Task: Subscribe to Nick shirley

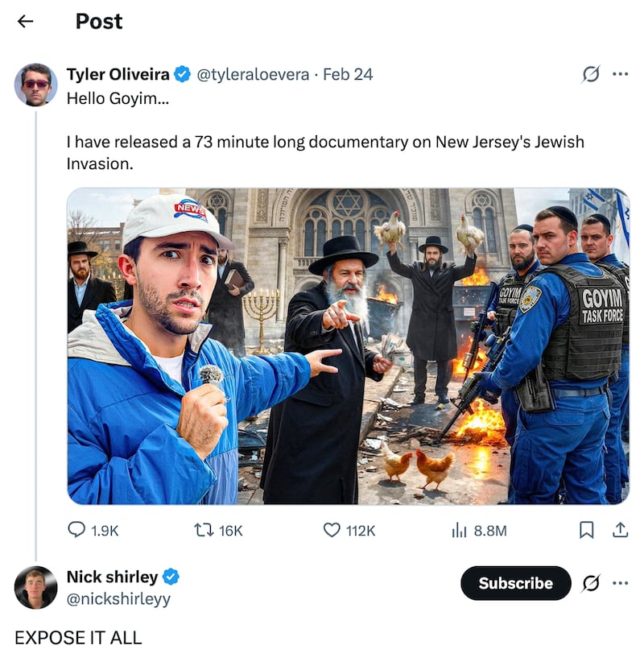Action: point(515,584)
